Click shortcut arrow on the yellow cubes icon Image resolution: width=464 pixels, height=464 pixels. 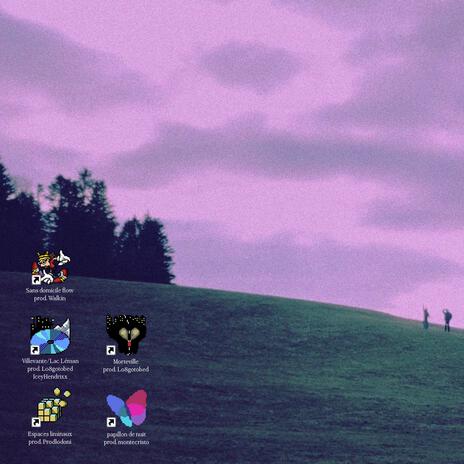pos(36,422)
